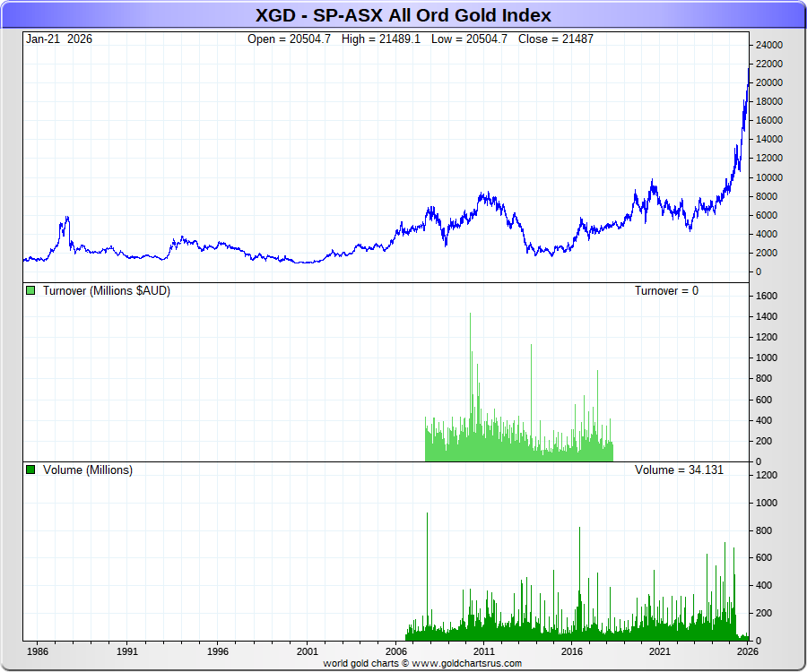807x672 pixels.
Task: Select the Turnover = 0 readout
Action: point(666,291)
